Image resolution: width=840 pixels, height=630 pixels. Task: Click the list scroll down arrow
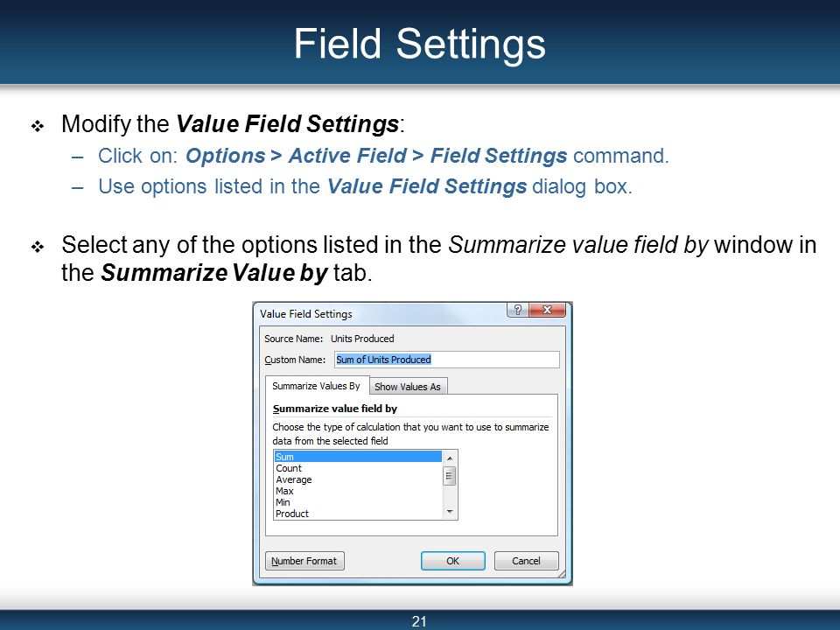(x=450, y=512)
